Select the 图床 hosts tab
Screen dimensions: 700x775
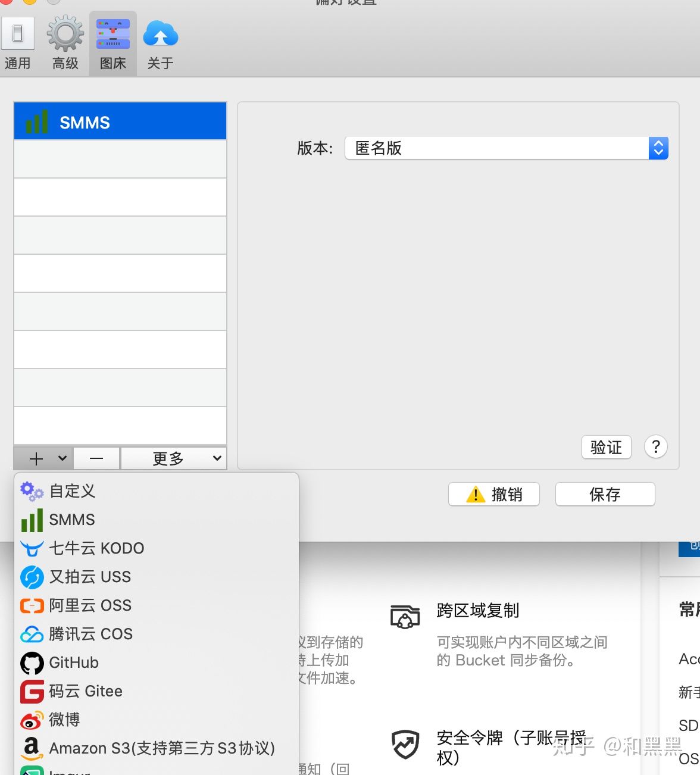112,43
